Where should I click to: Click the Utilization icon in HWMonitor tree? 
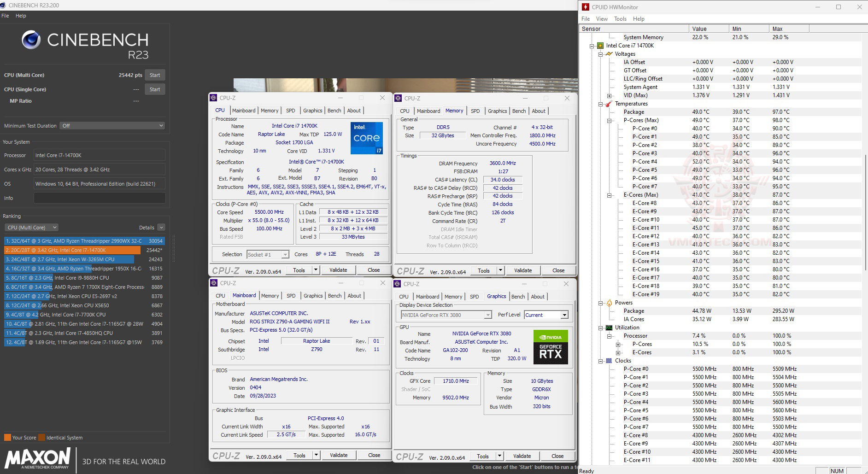tap(609, 328)
